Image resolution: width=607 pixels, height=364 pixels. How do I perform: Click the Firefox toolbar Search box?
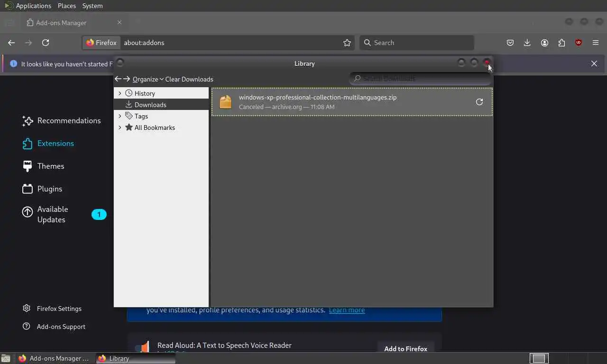pos(417,43)
